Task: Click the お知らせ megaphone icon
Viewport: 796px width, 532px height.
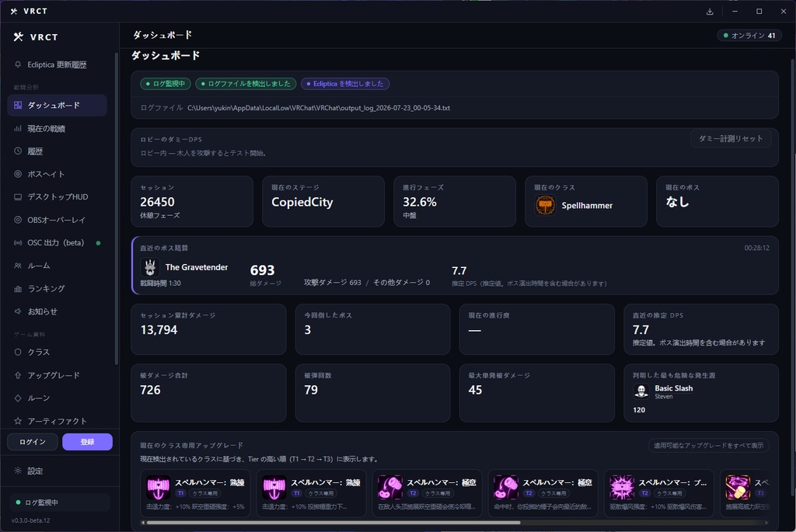Action: point(18,311)
